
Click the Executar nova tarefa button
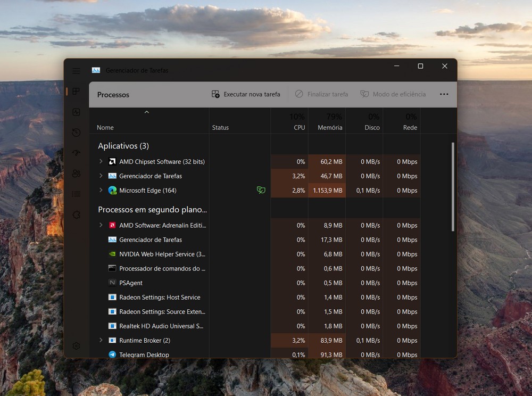coord(246,94)
